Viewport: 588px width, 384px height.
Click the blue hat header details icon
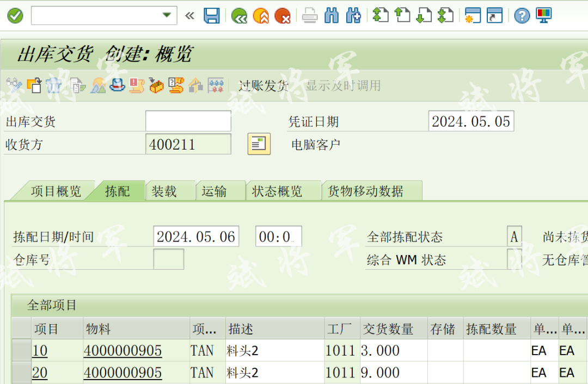pos(118,85)
